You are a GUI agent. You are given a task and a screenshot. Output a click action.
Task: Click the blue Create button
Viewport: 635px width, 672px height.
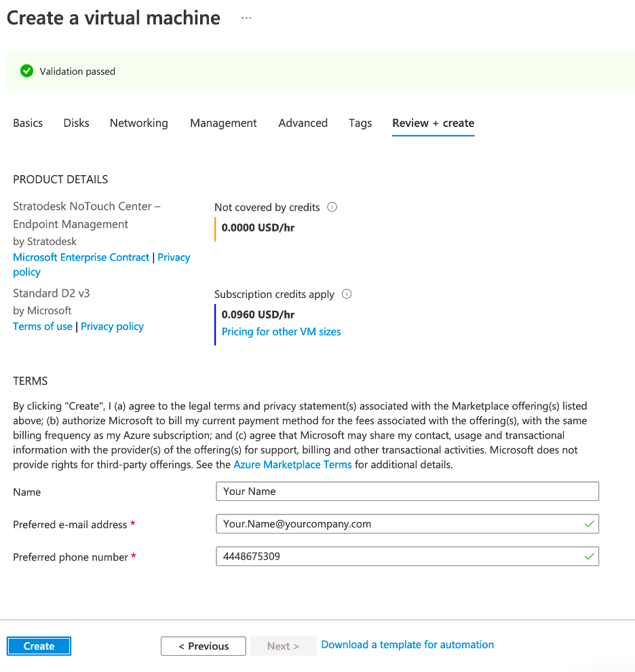[39, 646]
